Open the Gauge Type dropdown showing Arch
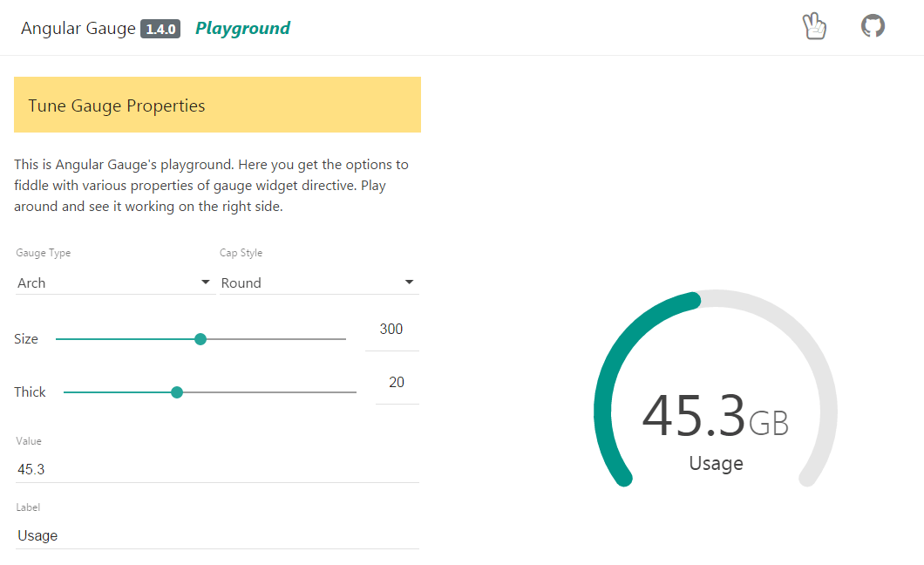Viewport: 924px width, 565px height. coord(105,282)
